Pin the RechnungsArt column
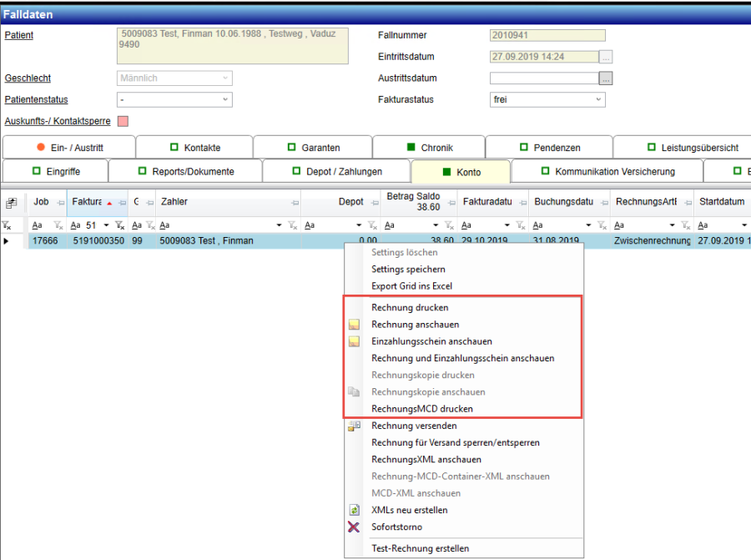Screen dimensions: 751x560 pos(688,203)
